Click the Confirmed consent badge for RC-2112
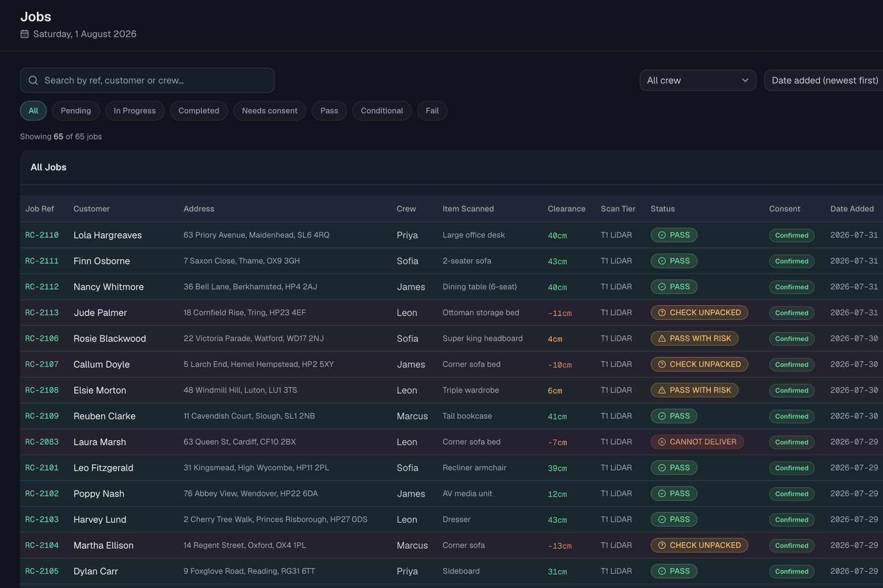This screenshot has height=588, width=883. tap(791, 287)
